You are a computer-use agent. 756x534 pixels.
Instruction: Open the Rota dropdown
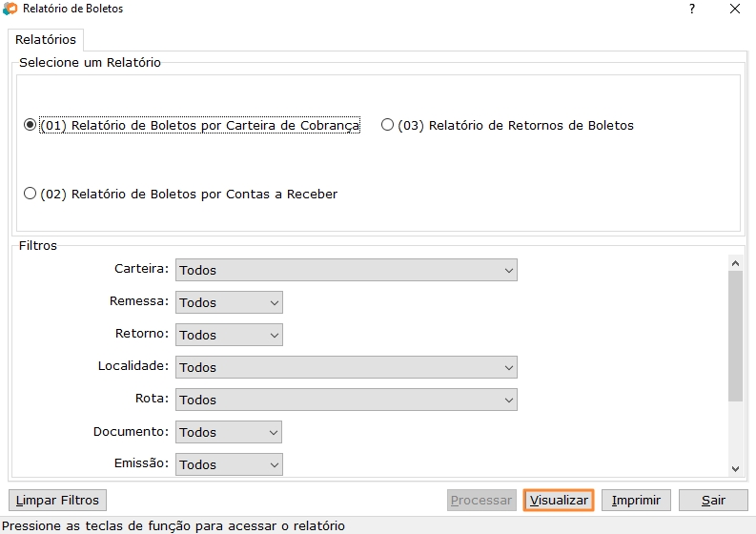[346, 400]
